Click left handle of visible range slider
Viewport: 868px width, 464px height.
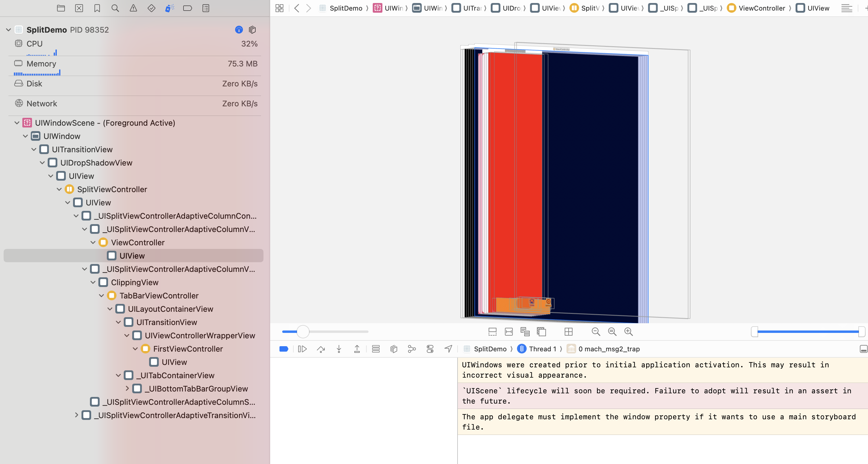pos(755,332)
